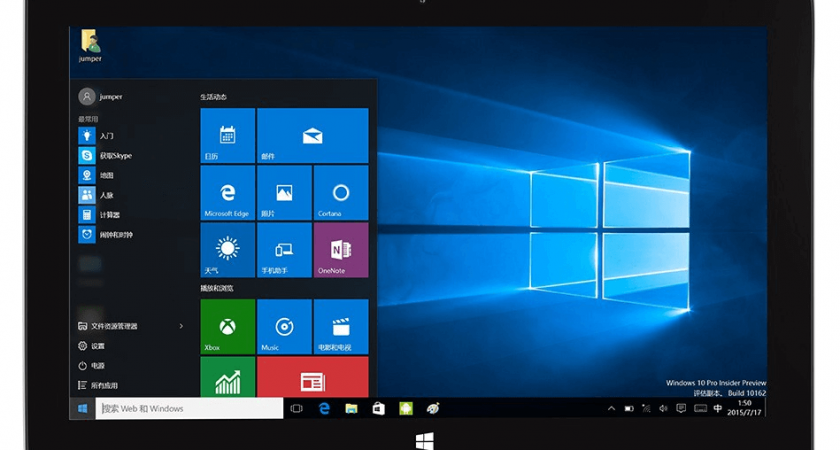Image resolution: width=840 pixels, height=450 pixels.
Task: Open Settings from the Start menu
Action: click(x=98, y=346)
